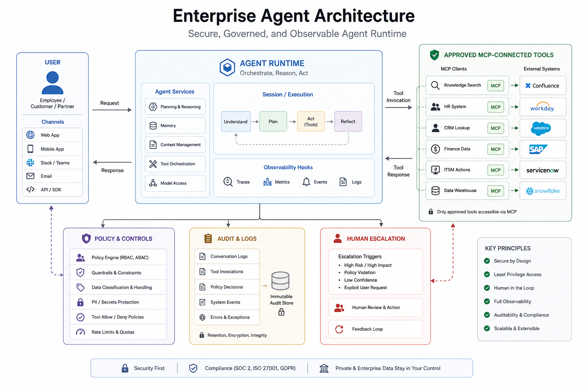Click the Planning & Reasoning brain icon
This screenshot has width=588, height=392.
pyautogui.click(x=153, y=107)
